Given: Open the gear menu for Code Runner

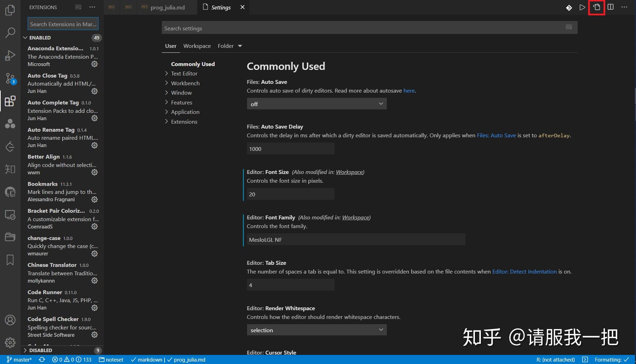Looking at the screenshot, I should point(94,308).
